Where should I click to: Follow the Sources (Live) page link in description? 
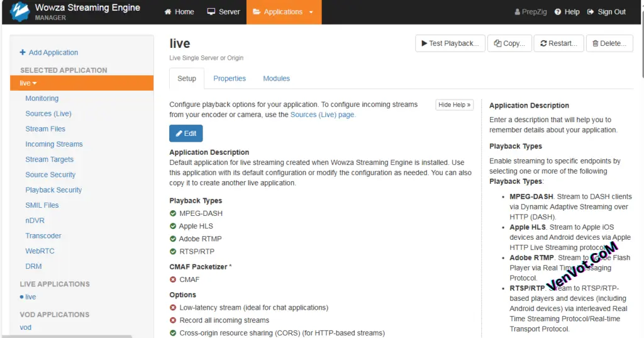(323, 115)
